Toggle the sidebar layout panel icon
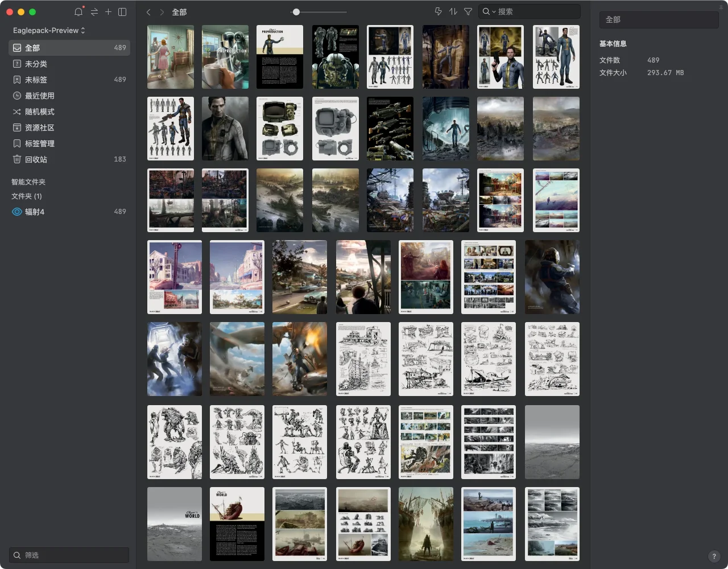This screenshot has height=569, width=728. [122, 11]
